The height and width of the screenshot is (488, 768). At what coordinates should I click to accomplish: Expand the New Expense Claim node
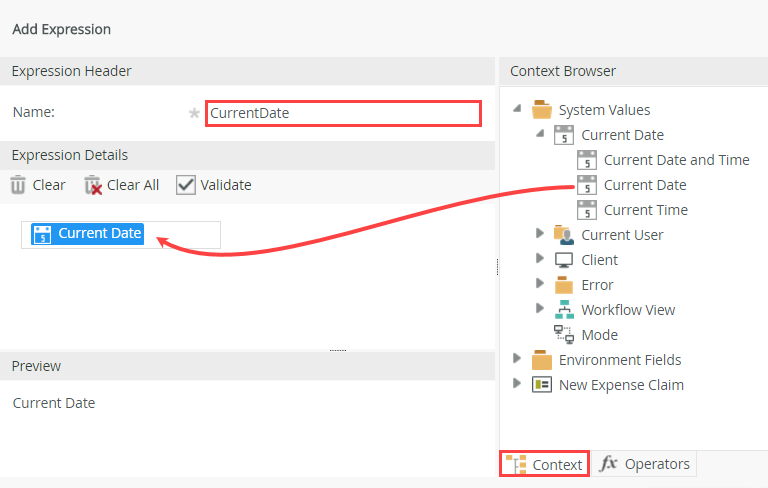click(x=517, y=384)
